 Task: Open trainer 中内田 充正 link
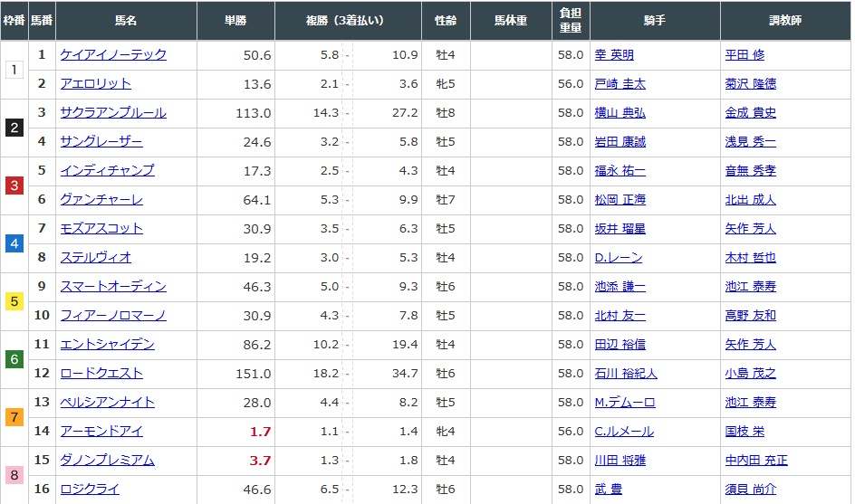point(756,461)
